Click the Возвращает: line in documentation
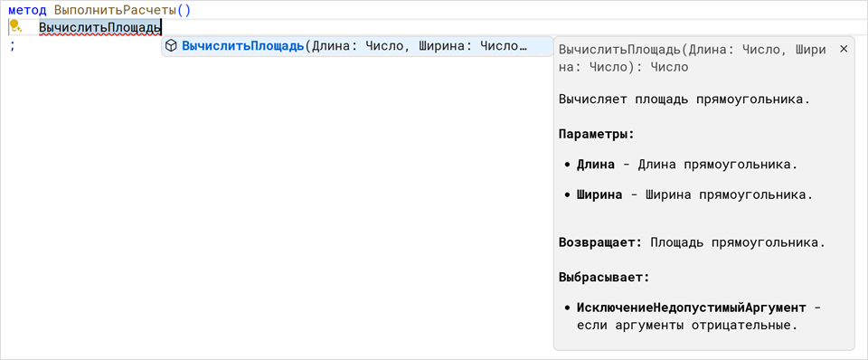 click(x=692, y=242)
